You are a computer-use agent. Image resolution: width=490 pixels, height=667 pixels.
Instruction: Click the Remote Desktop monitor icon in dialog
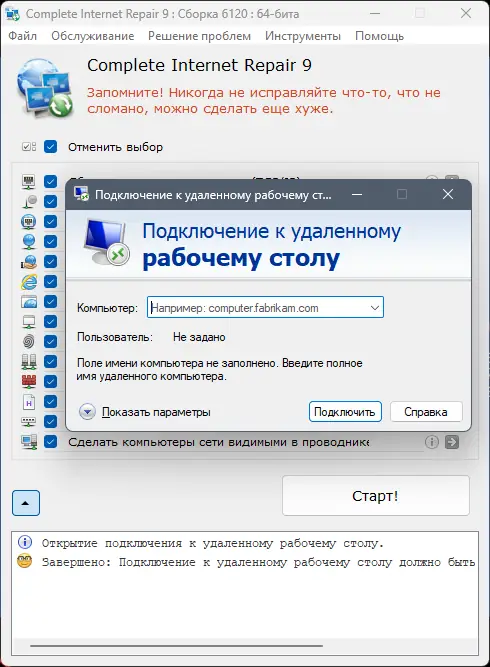point(106,242)
